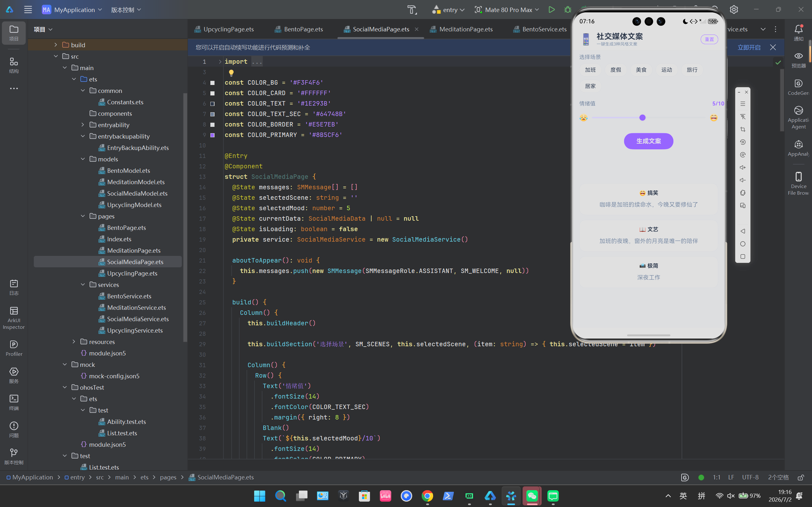Select 度假 scene chip
The image size is (812, 507).
pos(615,70)
